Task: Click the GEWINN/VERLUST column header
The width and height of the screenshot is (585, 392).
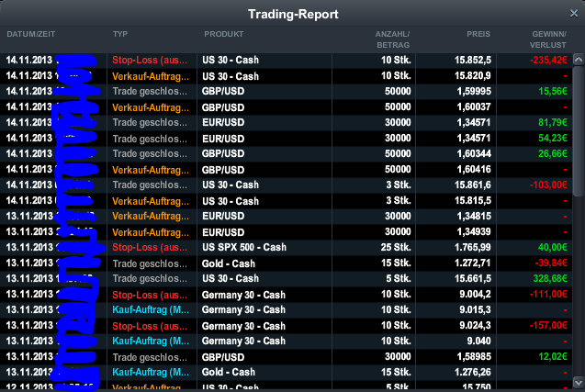Action: coord(548,39)
